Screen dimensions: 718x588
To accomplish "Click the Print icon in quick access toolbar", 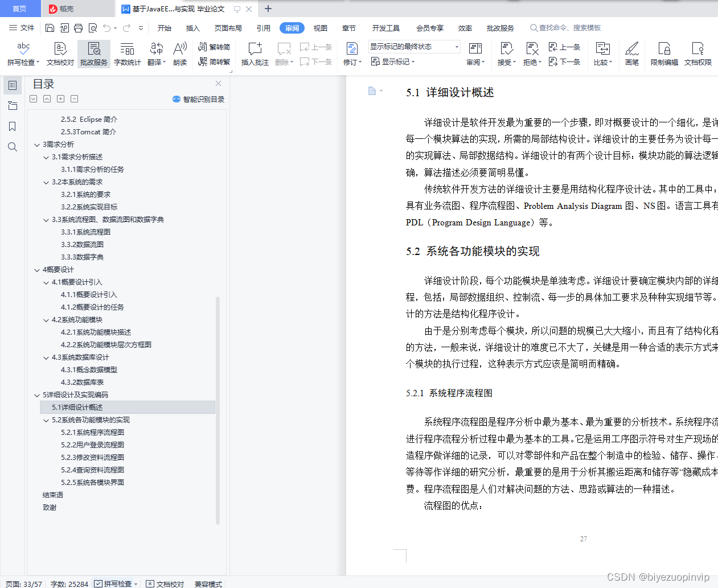I will [x=78, y=28].
